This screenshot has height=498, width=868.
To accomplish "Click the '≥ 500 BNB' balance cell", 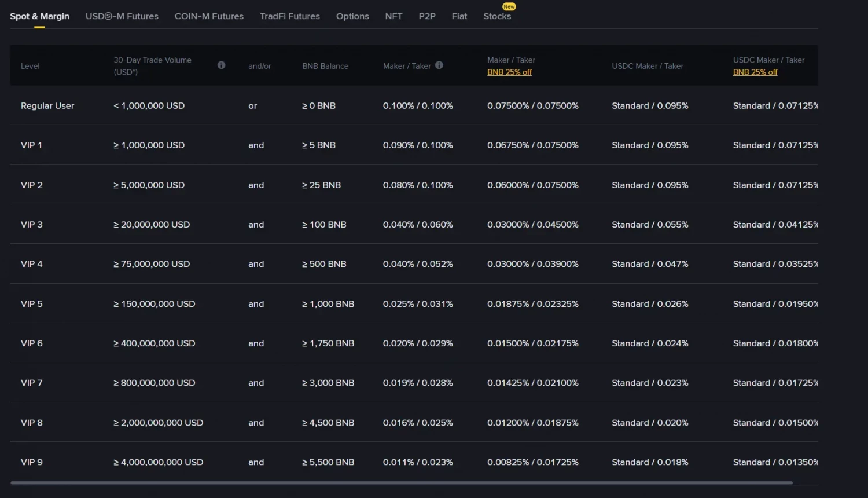I will [324, 264].
